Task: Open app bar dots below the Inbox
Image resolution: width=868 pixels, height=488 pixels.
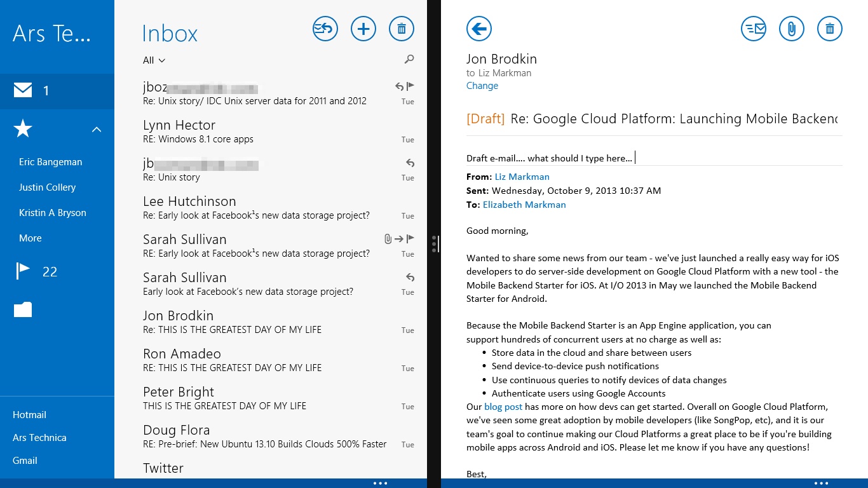Action: tap(380, 483)
